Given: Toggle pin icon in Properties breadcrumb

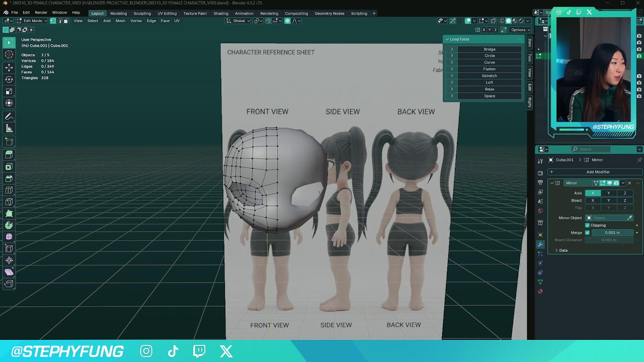Looking at the screenshot, I should click(x=639, y=160).
